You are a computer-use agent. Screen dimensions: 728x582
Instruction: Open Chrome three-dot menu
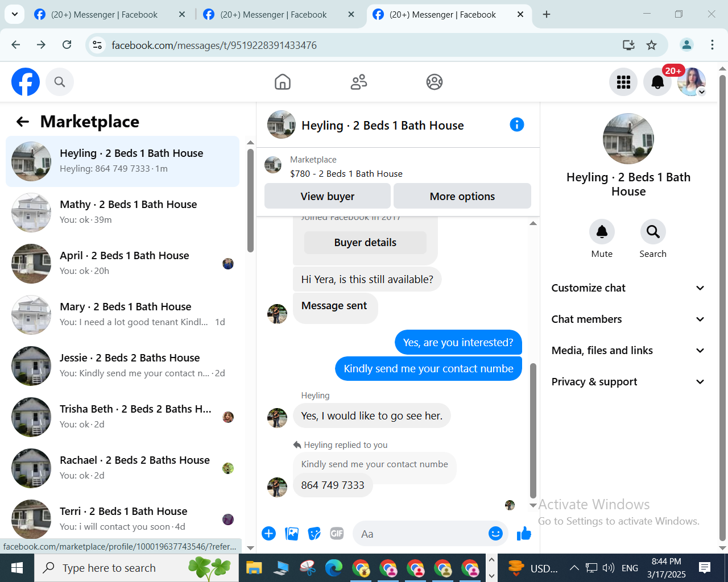pyautogui.click(x=712, y=45)
